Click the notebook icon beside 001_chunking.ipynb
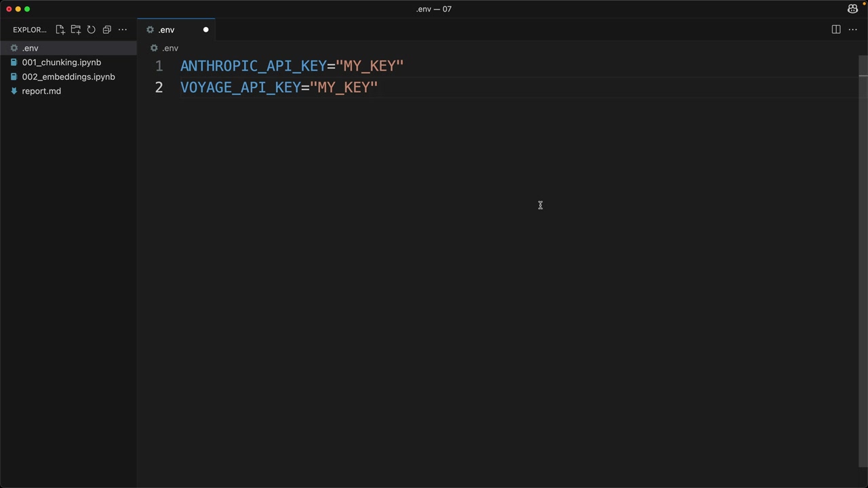The image size is (868, 488). click(x=14, y=62)
